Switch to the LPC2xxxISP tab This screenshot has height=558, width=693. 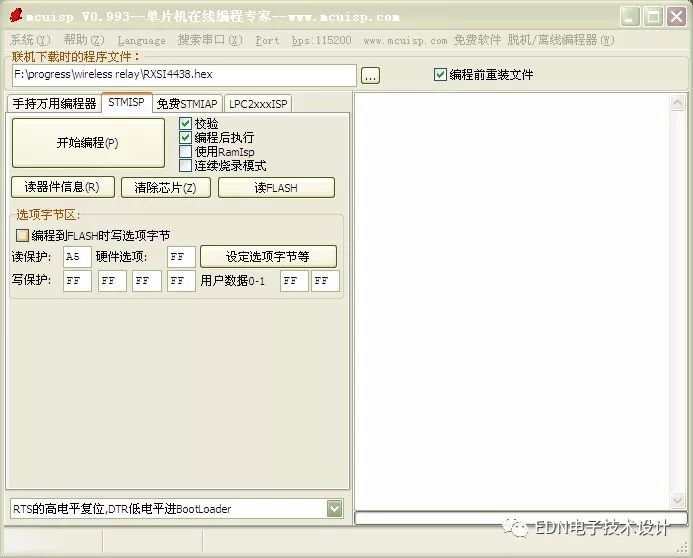pos(258,103)
